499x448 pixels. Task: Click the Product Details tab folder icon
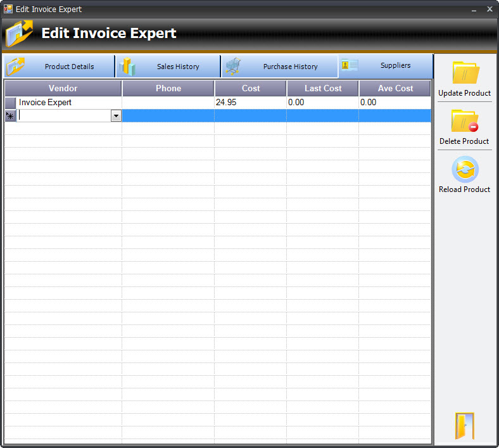[x=16, y=67]
